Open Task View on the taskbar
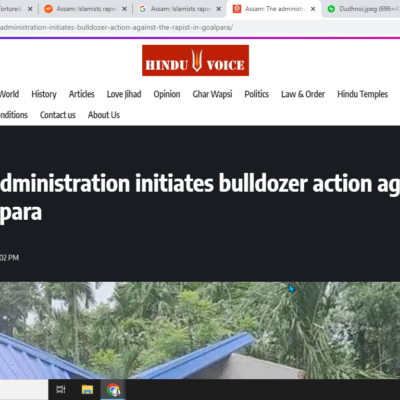Screen dimensions: 400x400 (x=61, y=389)
